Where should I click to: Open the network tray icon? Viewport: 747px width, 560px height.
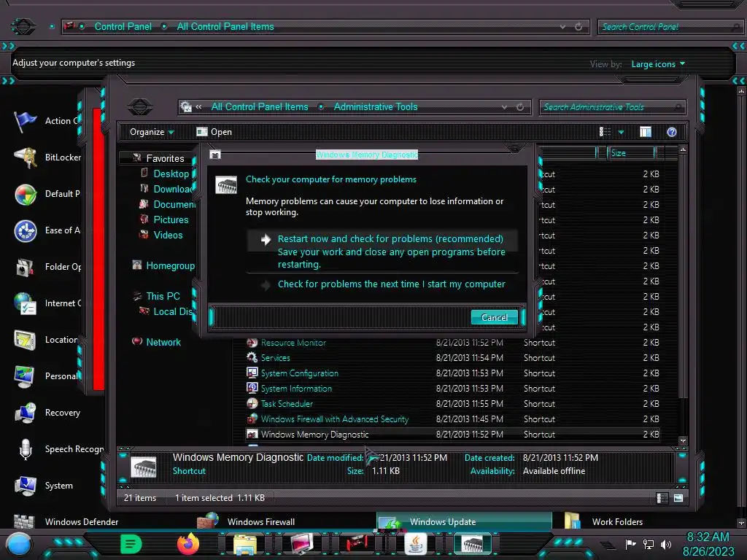coord(648,544)
